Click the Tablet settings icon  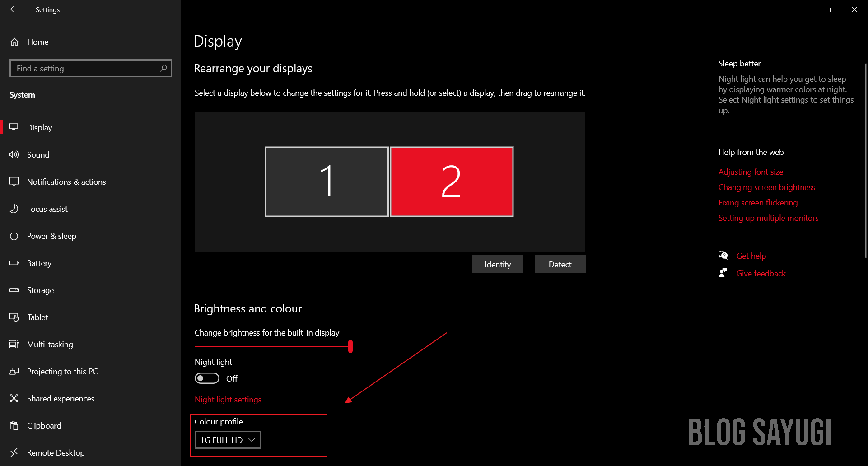pyautogui.click(x=14, y=317)
